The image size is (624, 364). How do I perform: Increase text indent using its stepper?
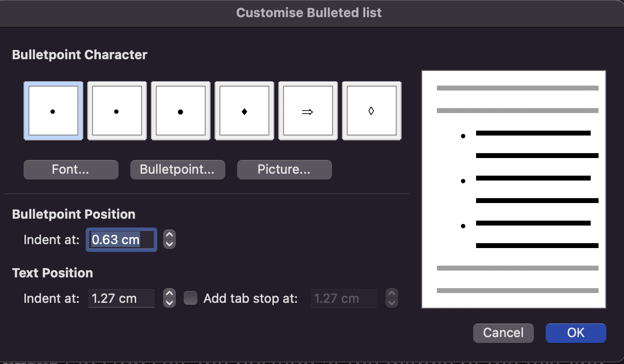169,295
